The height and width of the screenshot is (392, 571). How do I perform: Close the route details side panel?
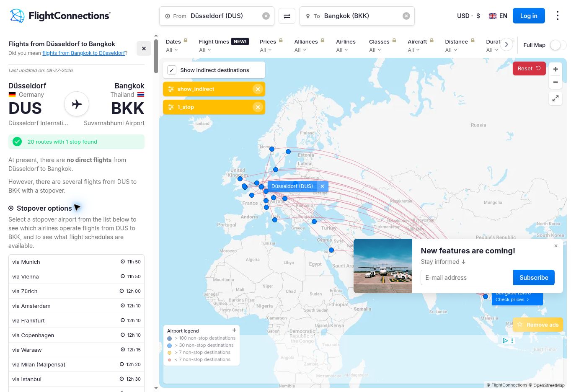144,49
